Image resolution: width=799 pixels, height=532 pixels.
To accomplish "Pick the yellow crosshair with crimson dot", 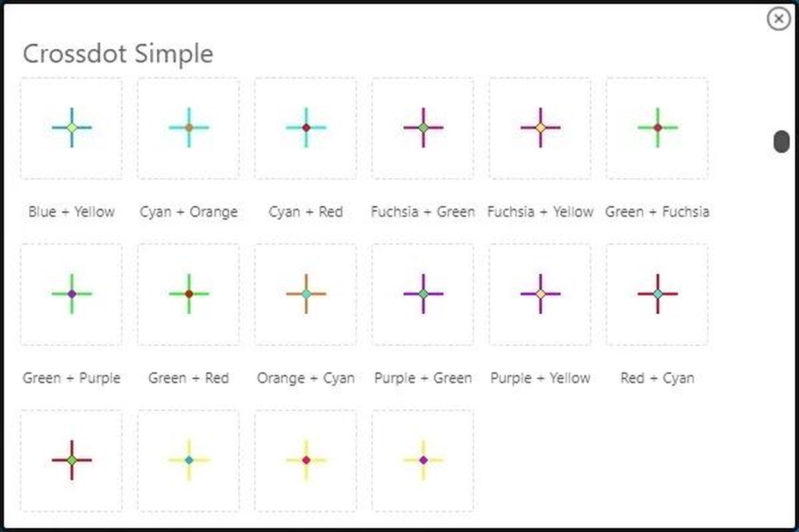I will point(306,461).
